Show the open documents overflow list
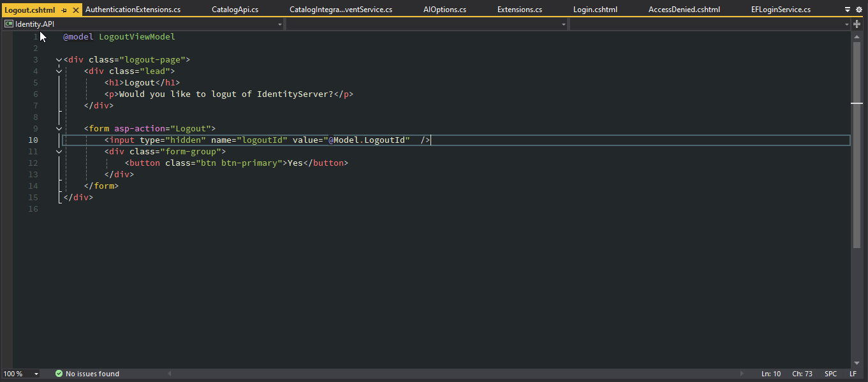This screenshot has width=868, height=382. 848,10
